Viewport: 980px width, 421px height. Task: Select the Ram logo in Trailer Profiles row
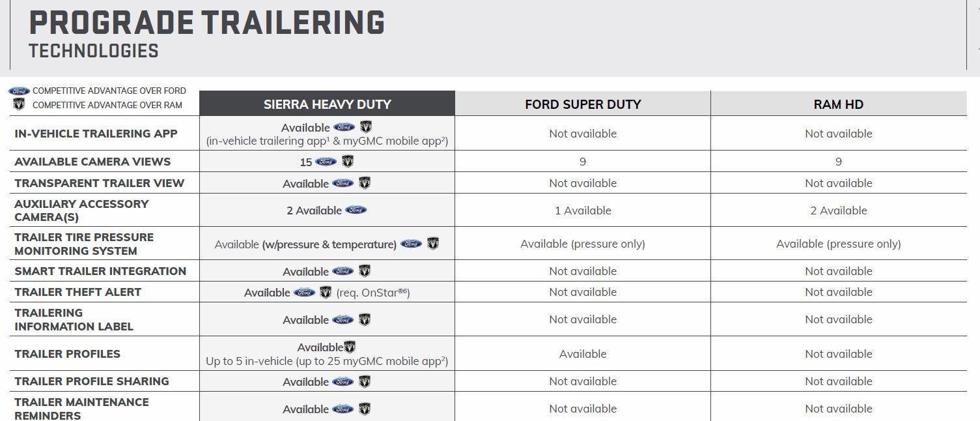coord(350,347)
